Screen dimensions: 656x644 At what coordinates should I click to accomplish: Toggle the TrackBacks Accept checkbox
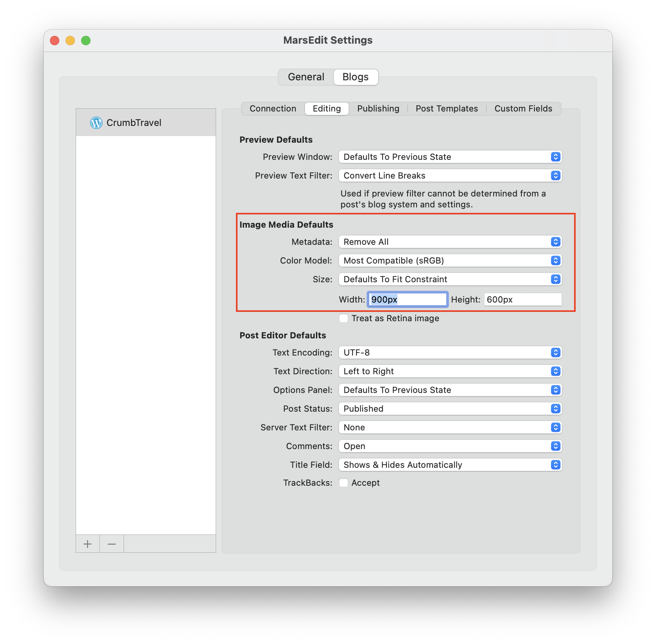[344, 483]
